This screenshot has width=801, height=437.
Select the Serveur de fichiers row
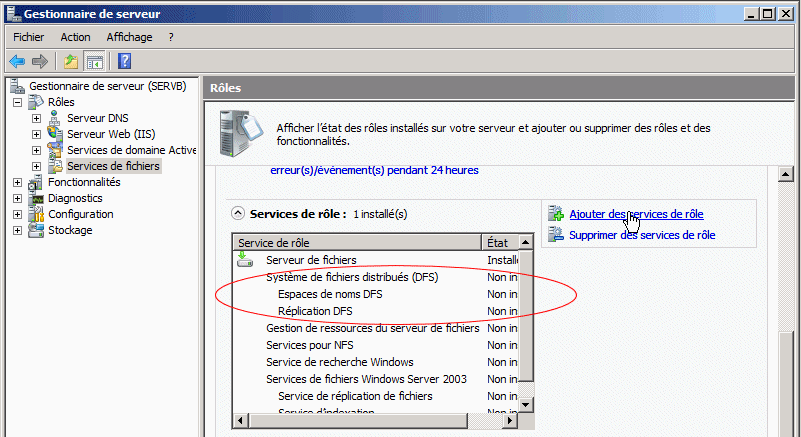[x=375, y=260]
